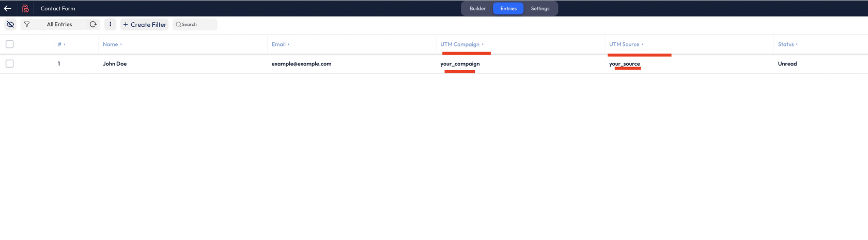Image resolution: width=868 pixels, height=240 pixels.
Task: Click entry number 1 cell
Action: [59, 64]
